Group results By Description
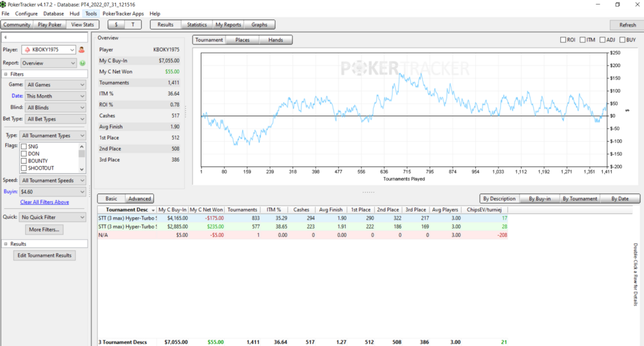644x346 pixels. point(500,198)
